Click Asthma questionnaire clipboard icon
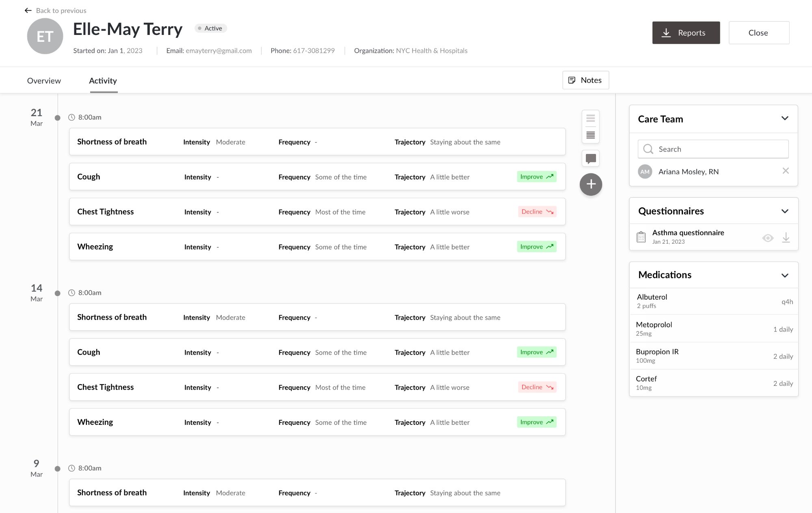812x513 pixels. (x=641, y=237)
